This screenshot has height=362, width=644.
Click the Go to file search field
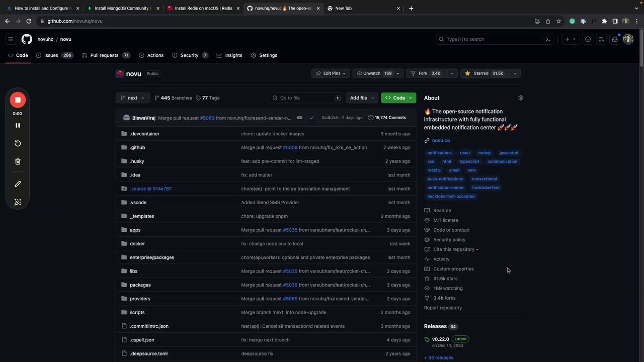(305, 98)
